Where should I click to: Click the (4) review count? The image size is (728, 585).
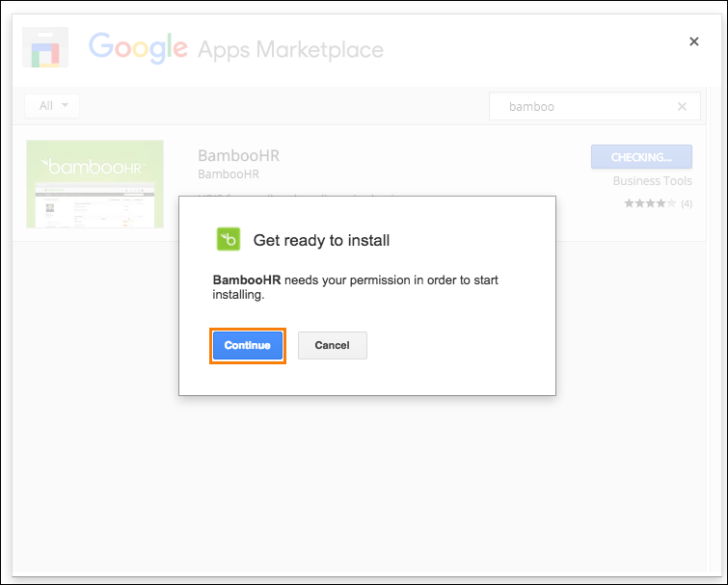pyautogui.click(x=687, y=203)
